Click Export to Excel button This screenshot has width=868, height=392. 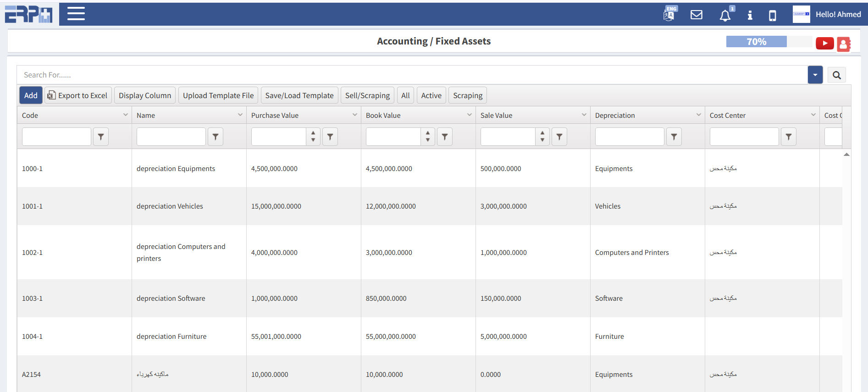[x=78, y=95]
